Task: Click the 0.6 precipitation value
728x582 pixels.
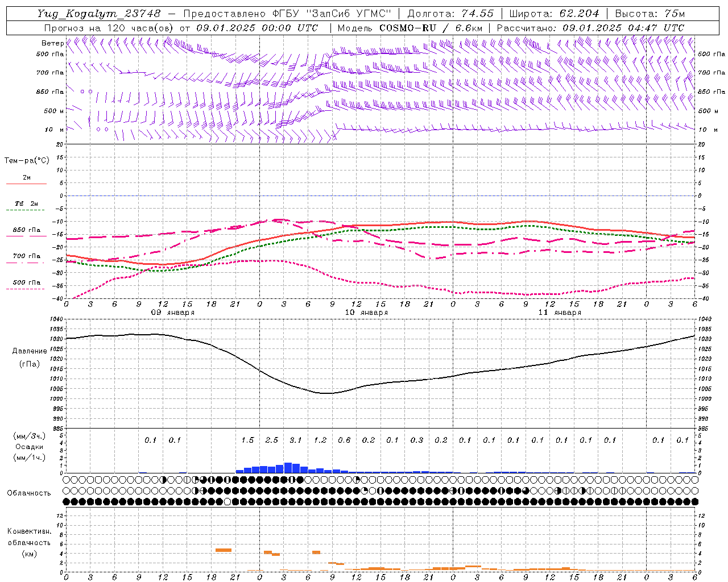Action: (344, 440)
